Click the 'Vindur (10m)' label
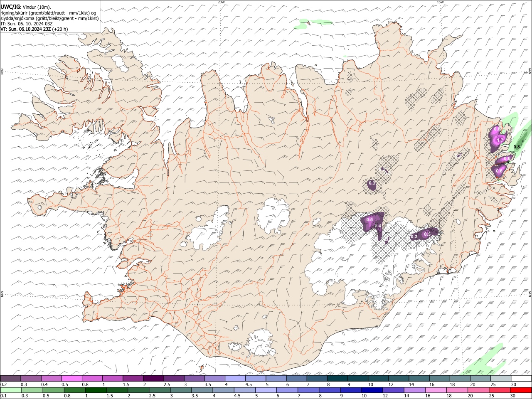532x399 pixels. pos(37,7)
